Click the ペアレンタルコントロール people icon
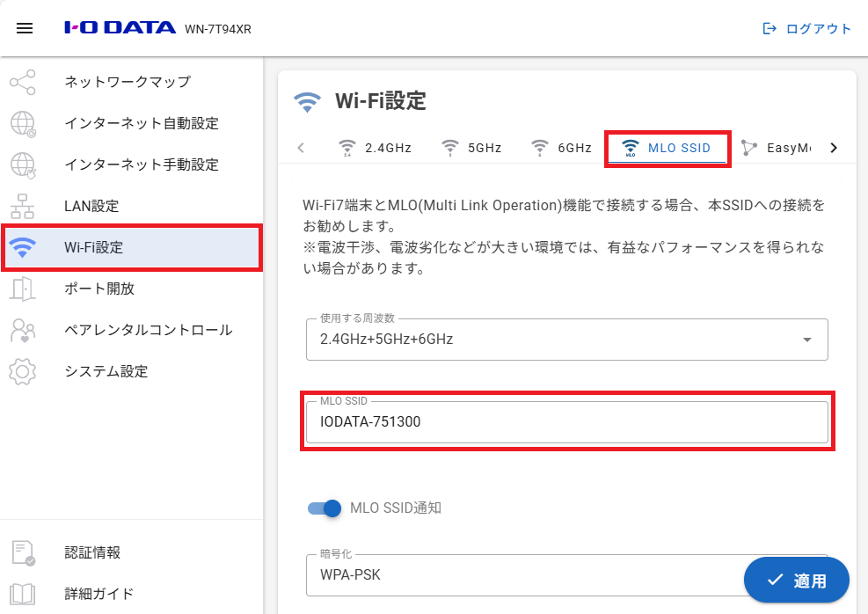This screenshot has width=868, height=614. [22, 330]
